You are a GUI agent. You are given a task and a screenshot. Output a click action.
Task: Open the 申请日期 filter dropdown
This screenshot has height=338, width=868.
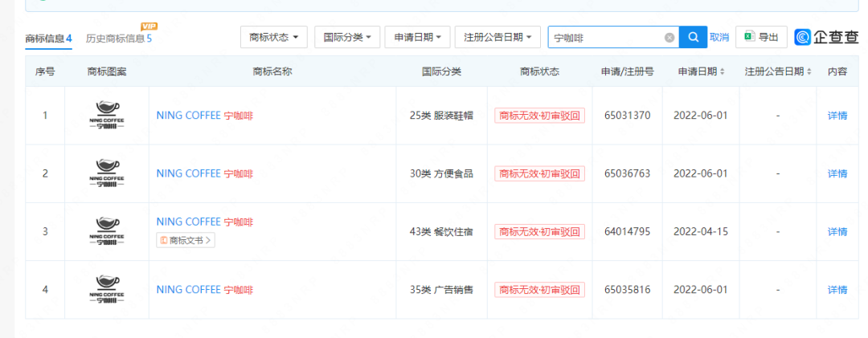(417, 37)
